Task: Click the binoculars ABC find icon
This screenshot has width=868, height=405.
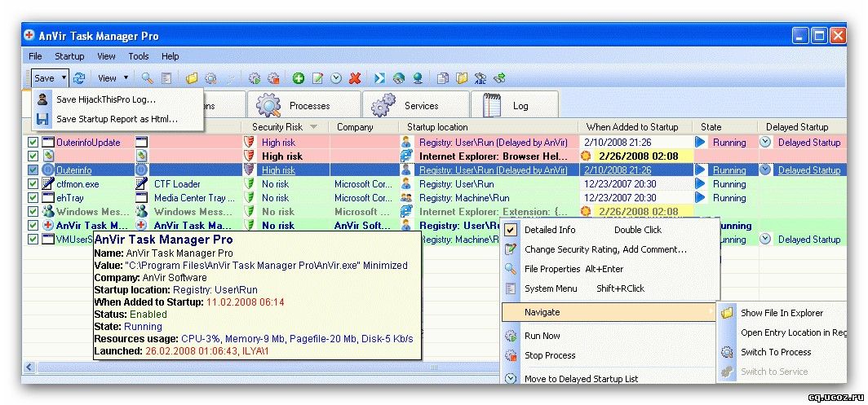Action: 480,78
